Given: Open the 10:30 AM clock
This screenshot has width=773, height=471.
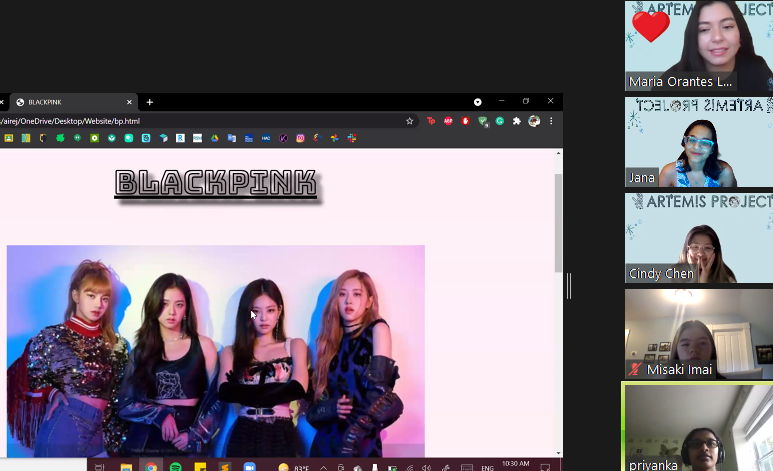Looking at the screenshot, I should (516, 464).
